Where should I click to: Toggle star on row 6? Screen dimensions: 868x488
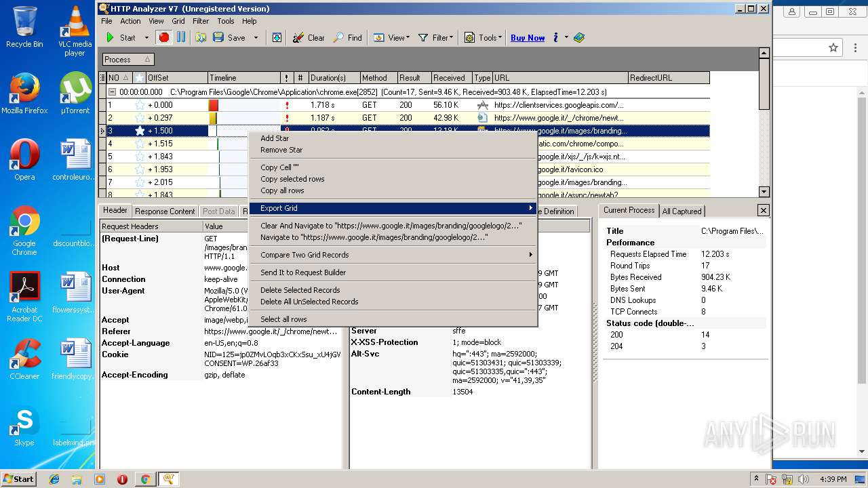pos(140,169)
